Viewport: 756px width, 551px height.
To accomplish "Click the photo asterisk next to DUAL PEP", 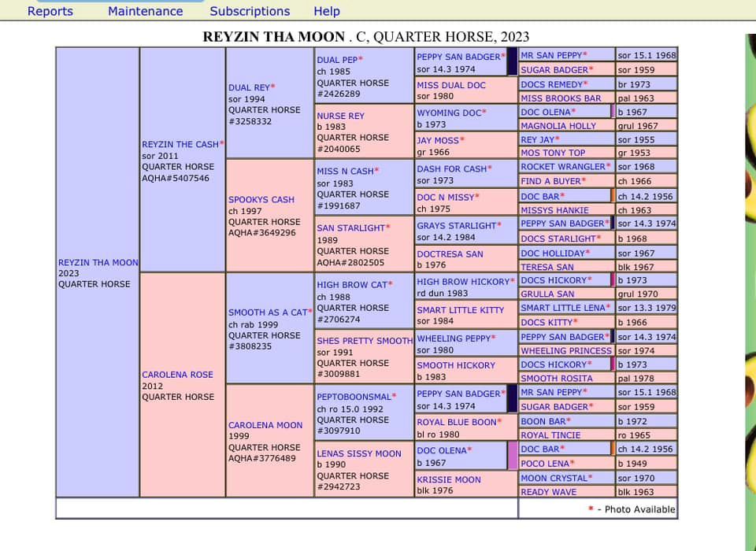I will pos(361,60).
